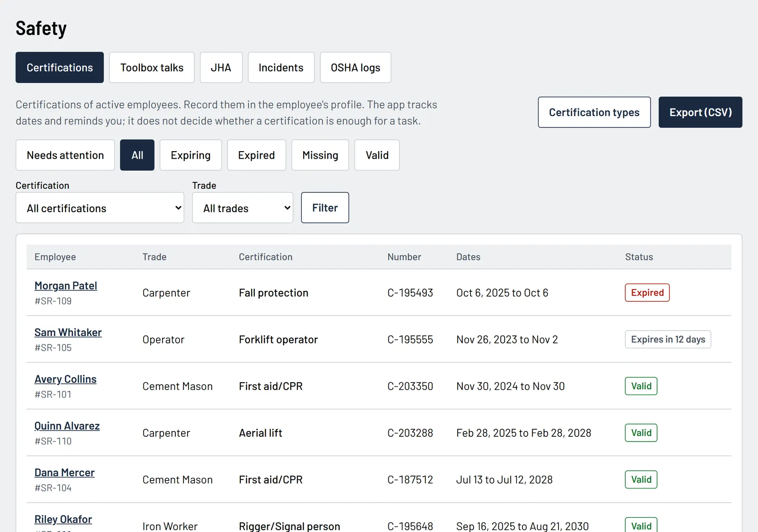This screenshot has width=758, height=532.
Task: Show only Valid certifications
Action: click(377, 155)
